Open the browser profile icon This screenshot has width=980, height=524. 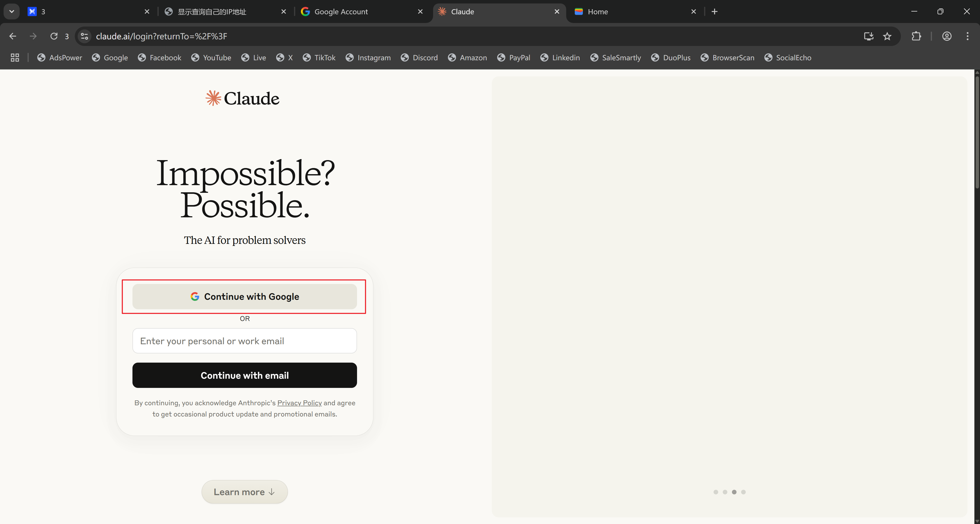[947, 36]
